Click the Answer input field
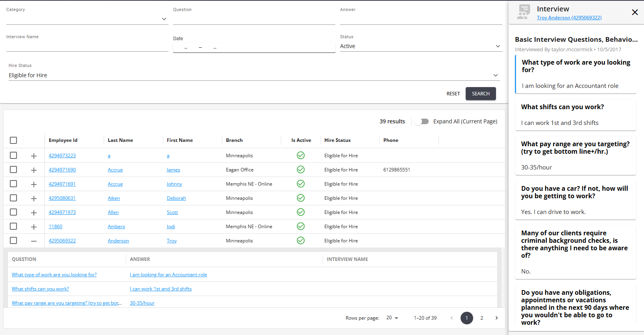The image size is (644, 335). 421,19
